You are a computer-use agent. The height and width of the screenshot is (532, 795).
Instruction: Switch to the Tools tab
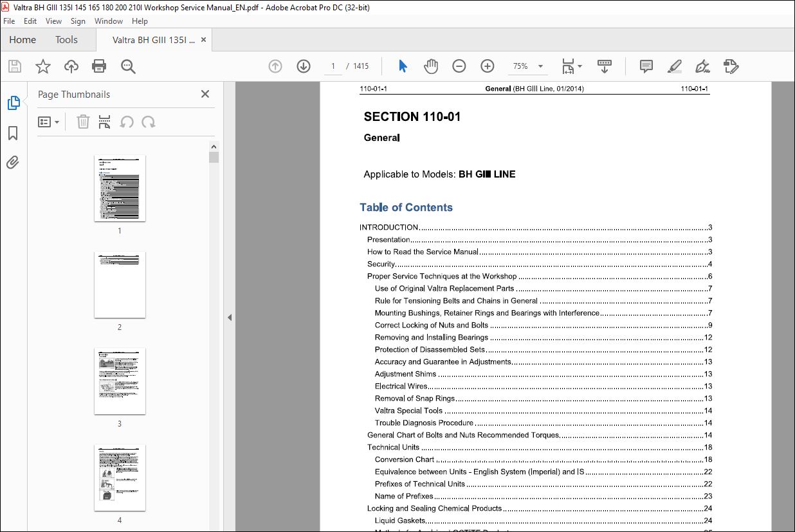click(66, 40)
